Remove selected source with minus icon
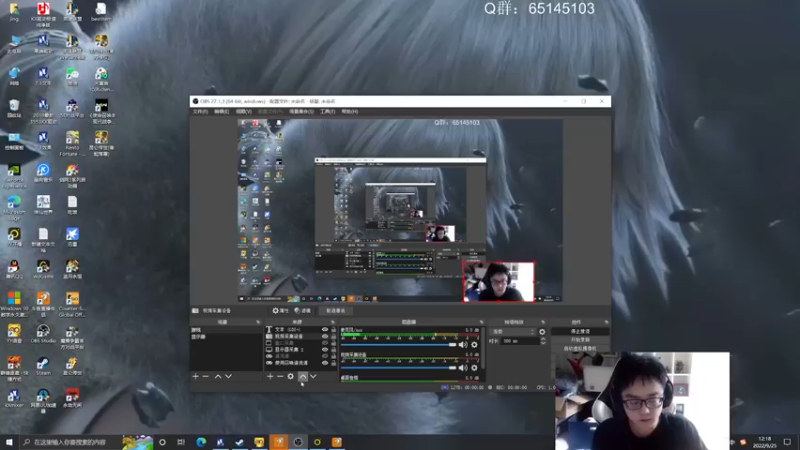 pyautogui.click(x=280, y=377)
